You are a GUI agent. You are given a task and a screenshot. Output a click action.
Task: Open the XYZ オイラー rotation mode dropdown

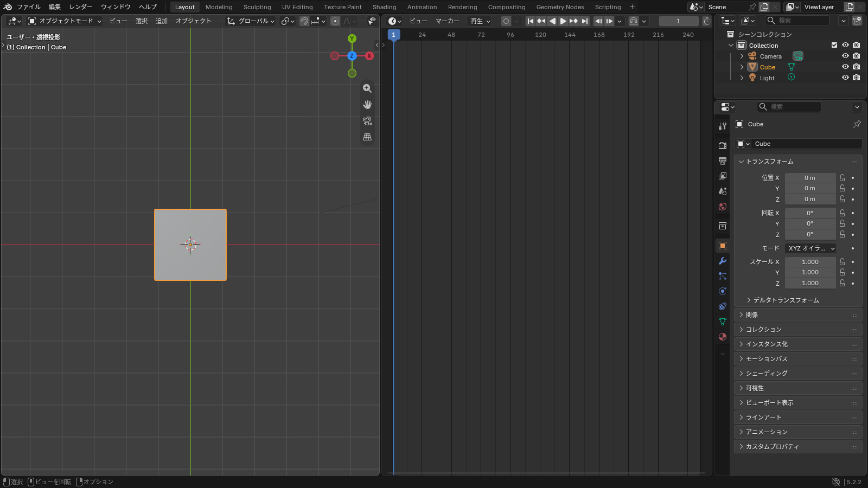(810, 248)
